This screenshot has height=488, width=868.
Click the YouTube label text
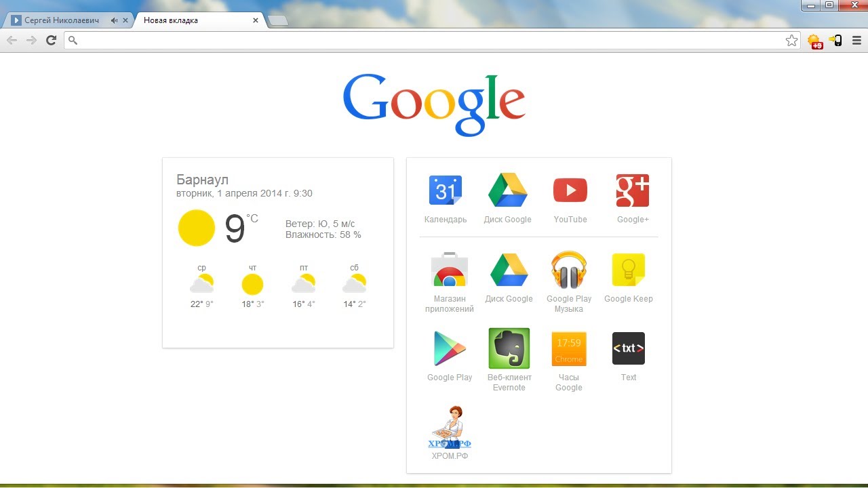pyautogui.click(x=570, y=220)
